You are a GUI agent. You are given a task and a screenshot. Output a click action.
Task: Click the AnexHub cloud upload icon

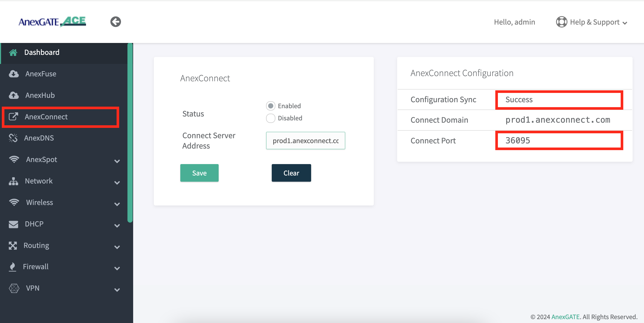pos(14,96)
